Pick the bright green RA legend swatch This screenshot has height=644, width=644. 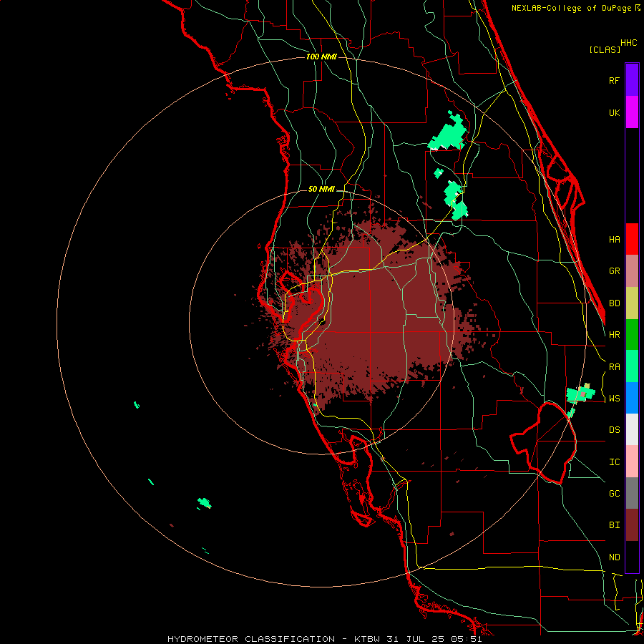(x=632, y=366)
